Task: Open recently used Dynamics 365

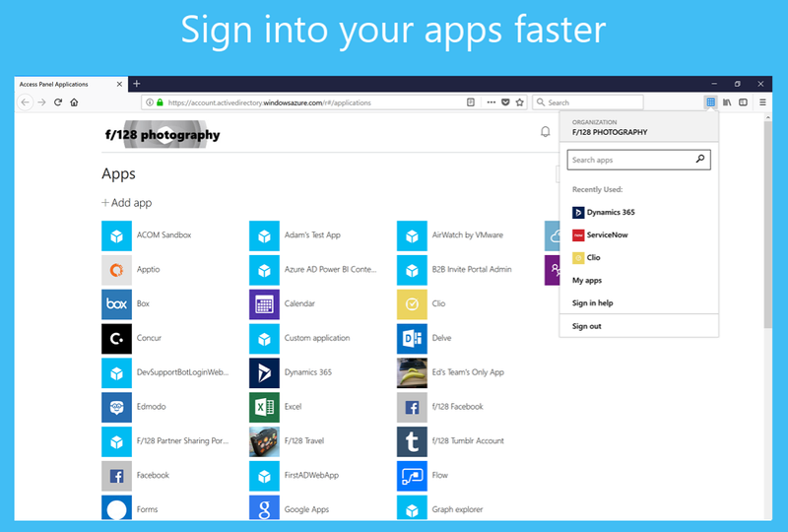Action: click(604, 212)
